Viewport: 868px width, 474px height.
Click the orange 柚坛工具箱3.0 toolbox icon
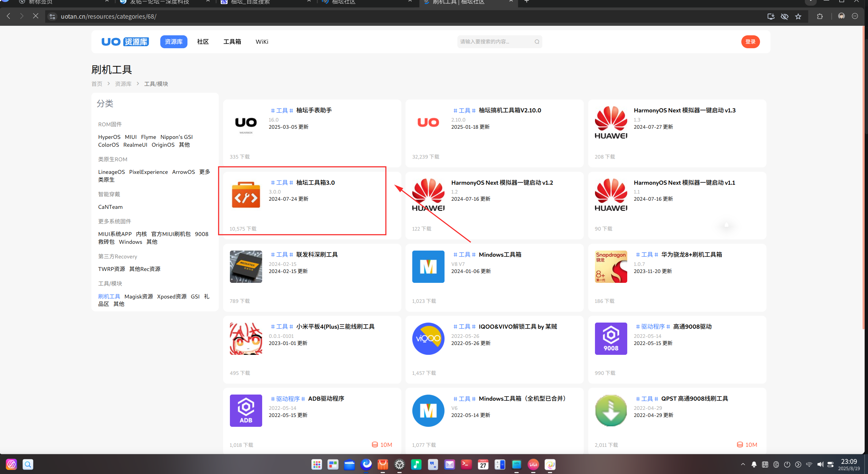point(246,195)
